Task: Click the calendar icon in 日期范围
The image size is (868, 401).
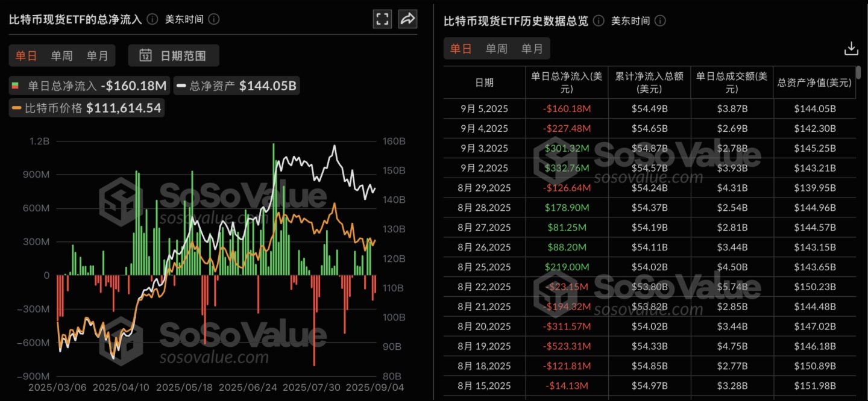Action: 145,56
